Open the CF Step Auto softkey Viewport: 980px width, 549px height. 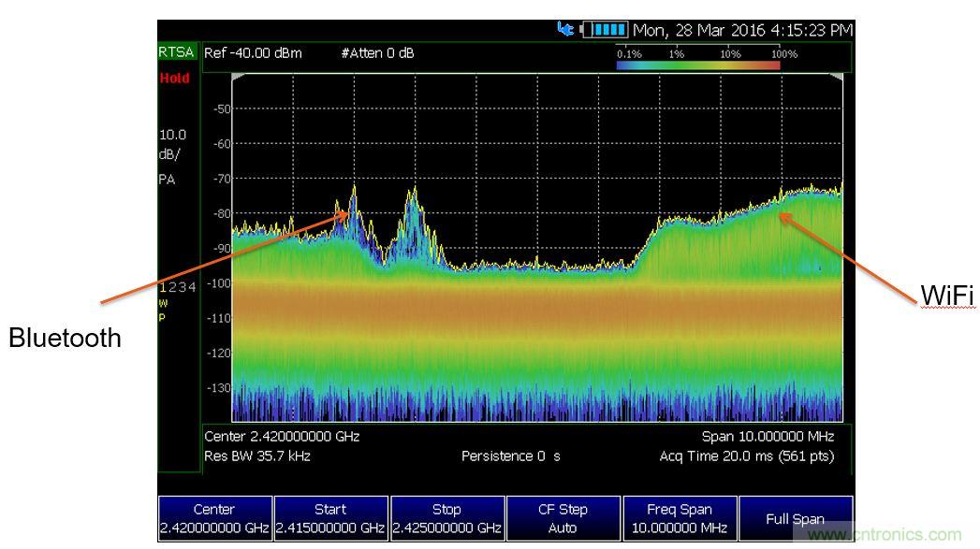tap(563, 518)
